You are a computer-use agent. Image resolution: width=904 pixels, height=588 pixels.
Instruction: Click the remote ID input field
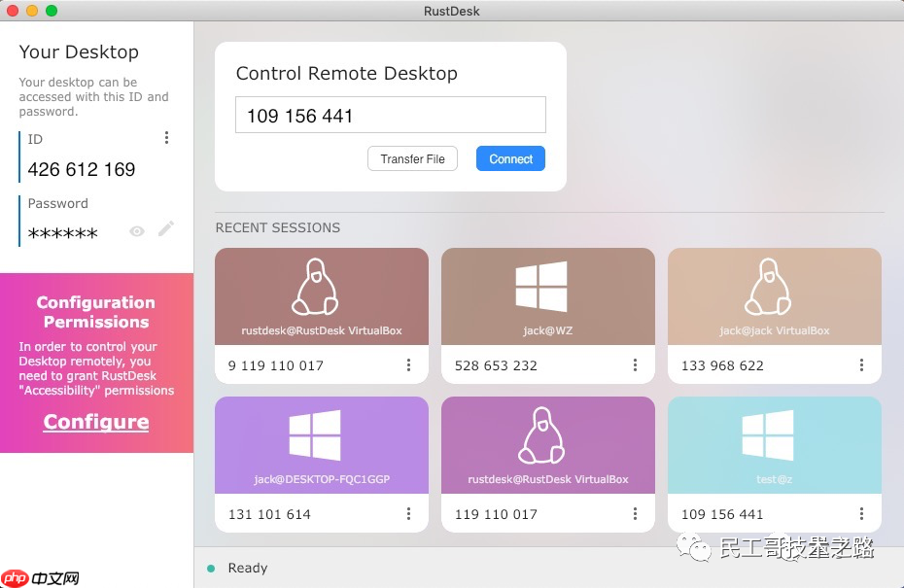point(390,115)
